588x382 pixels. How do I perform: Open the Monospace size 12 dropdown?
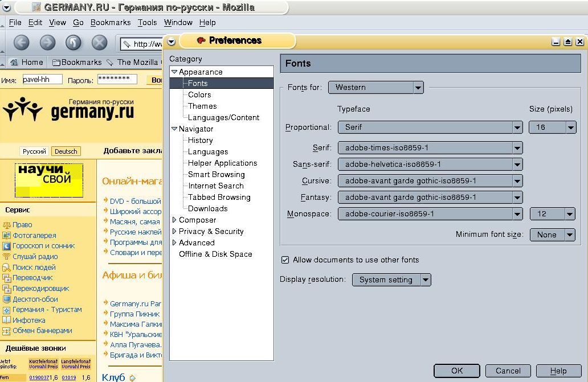[x=552, y=214]
